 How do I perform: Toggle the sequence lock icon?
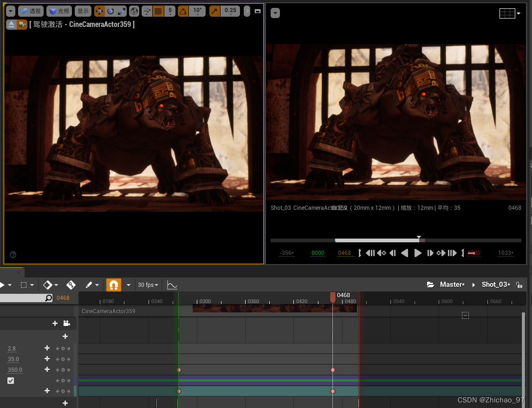519,285
